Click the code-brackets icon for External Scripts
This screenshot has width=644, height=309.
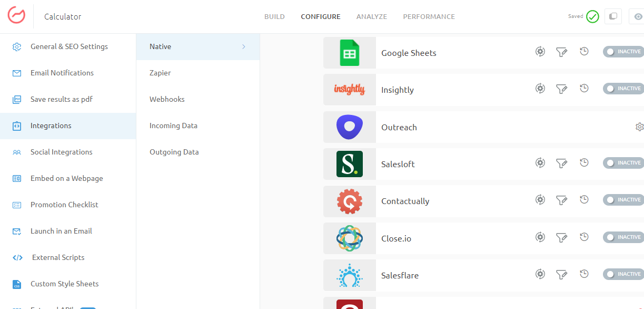[17, 258]
